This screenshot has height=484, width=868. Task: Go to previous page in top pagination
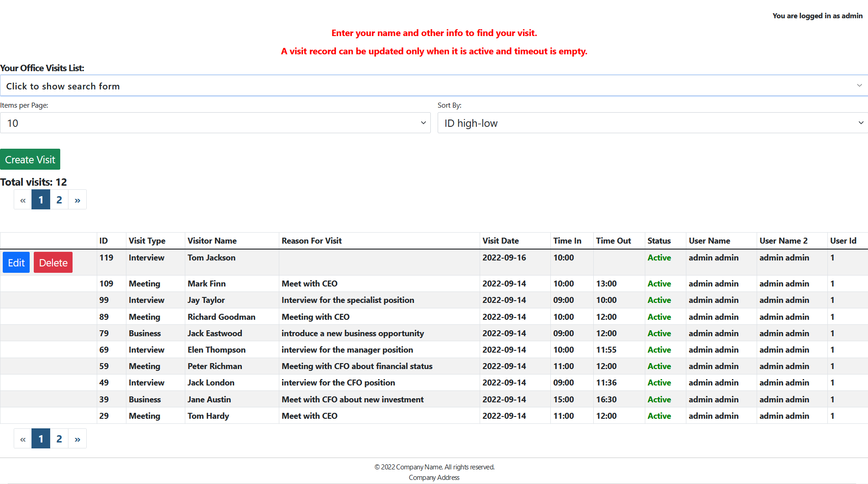(23, 200)
